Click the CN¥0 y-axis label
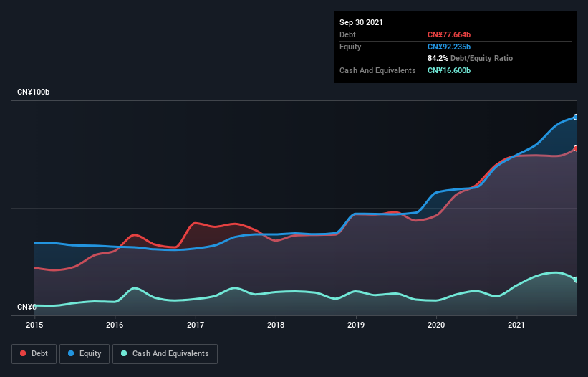Image resolution: width=588 pixels, height=377 pixels. click(26, 307)
